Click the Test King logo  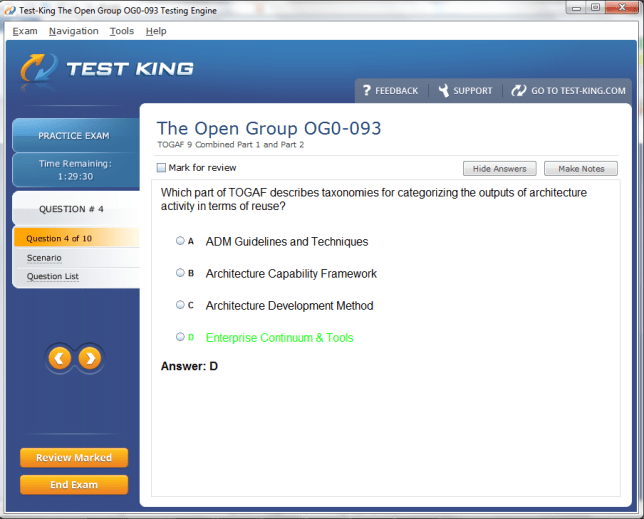pyautogui.click(x=107, y=69)
